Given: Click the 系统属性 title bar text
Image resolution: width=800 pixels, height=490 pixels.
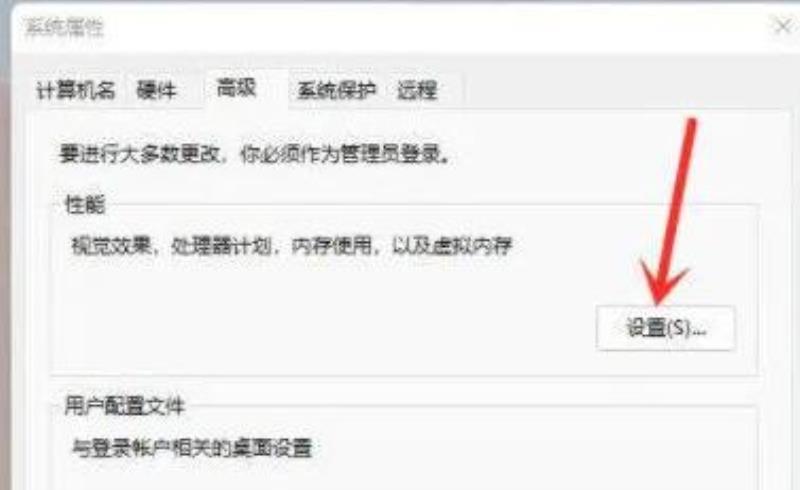Looking at the screenshot, I should click(x=64, y=28).
